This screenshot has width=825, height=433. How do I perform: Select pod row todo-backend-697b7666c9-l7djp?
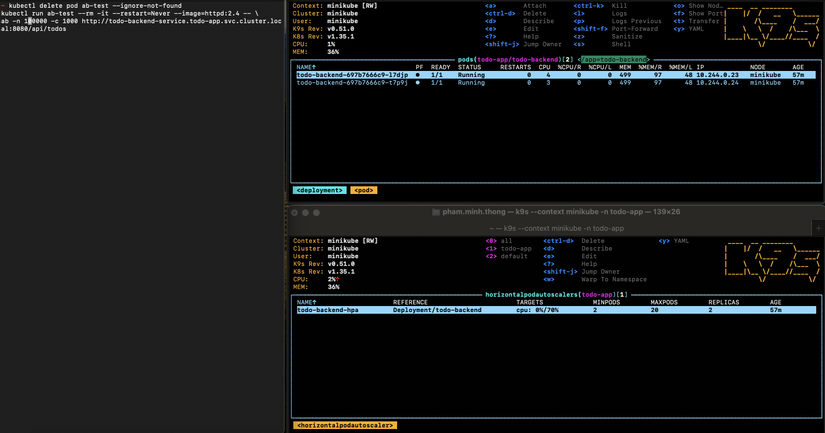point(556,75)
